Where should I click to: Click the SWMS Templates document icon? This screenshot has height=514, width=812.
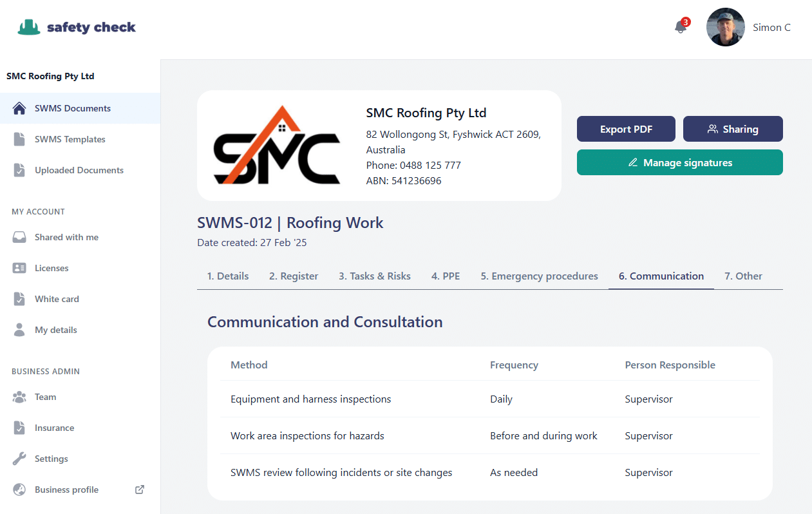pyautogui.click(x=19, y=139)
